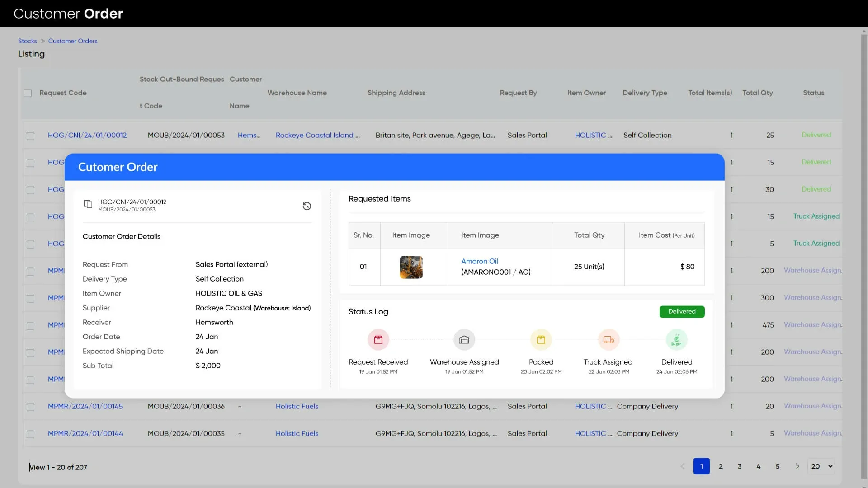Open the Amaron Oil item link
This screenshot has width=868, height=488.
(479, 261)
